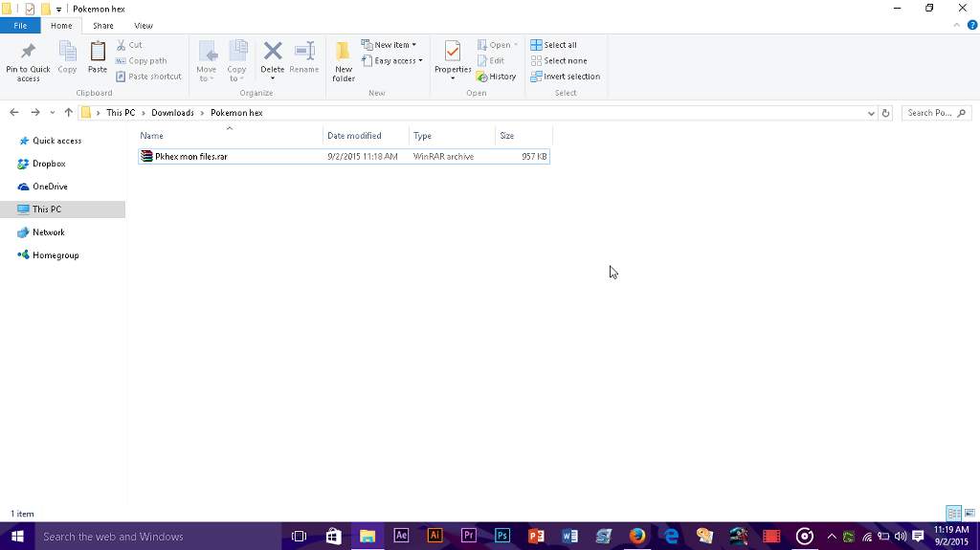Open the Move to menu

tap(207, 61)
